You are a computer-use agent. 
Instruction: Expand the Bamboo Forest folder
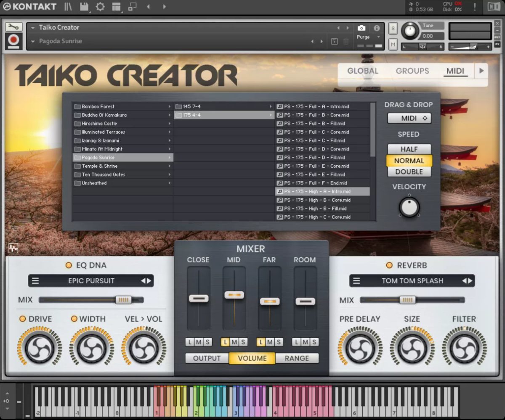170,107
